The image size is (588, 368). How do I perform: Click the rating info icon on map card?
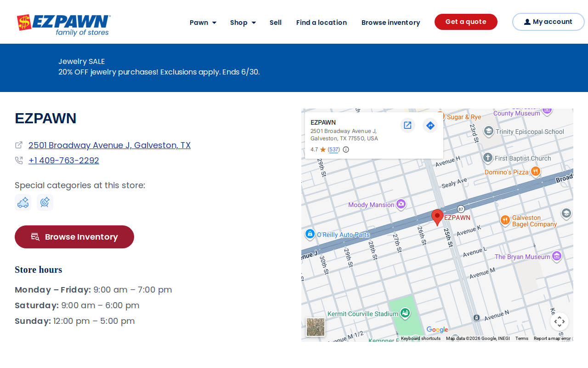(x=346, y=149)
